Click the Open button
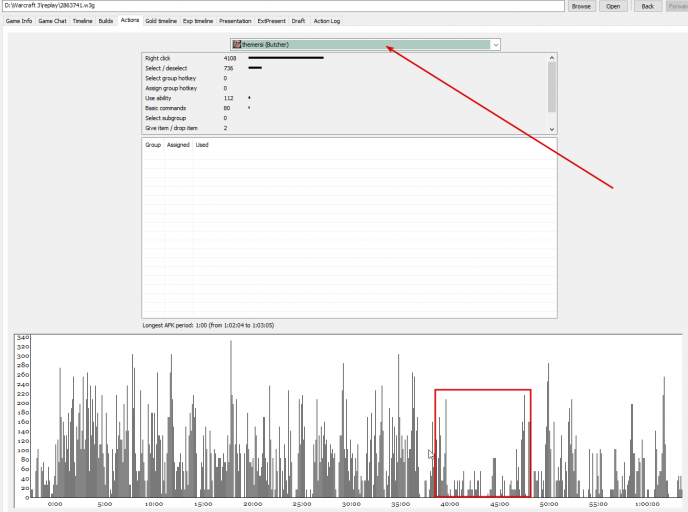The image size is (688, 512). click(613, 6)
